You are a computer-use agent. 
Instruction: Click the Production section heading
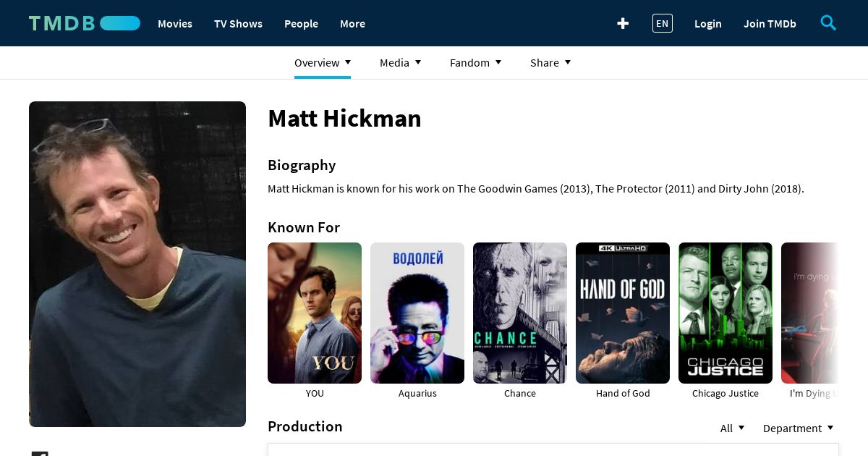(x=305, y=426)
